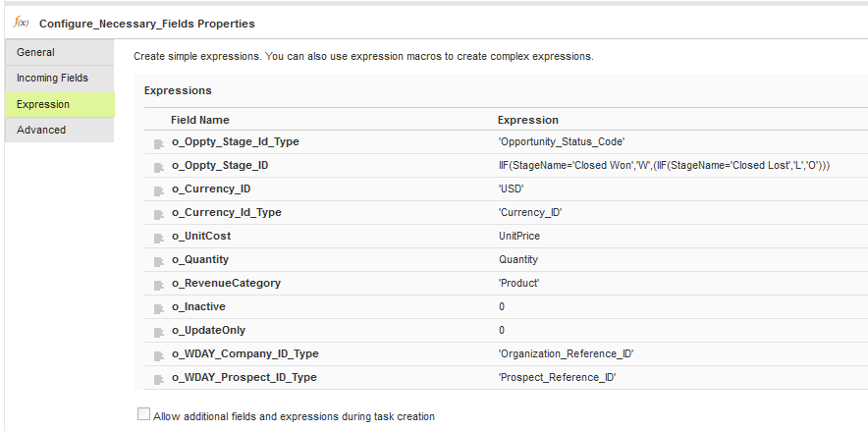Enable allow additional fields checkbox

[143, 414]
